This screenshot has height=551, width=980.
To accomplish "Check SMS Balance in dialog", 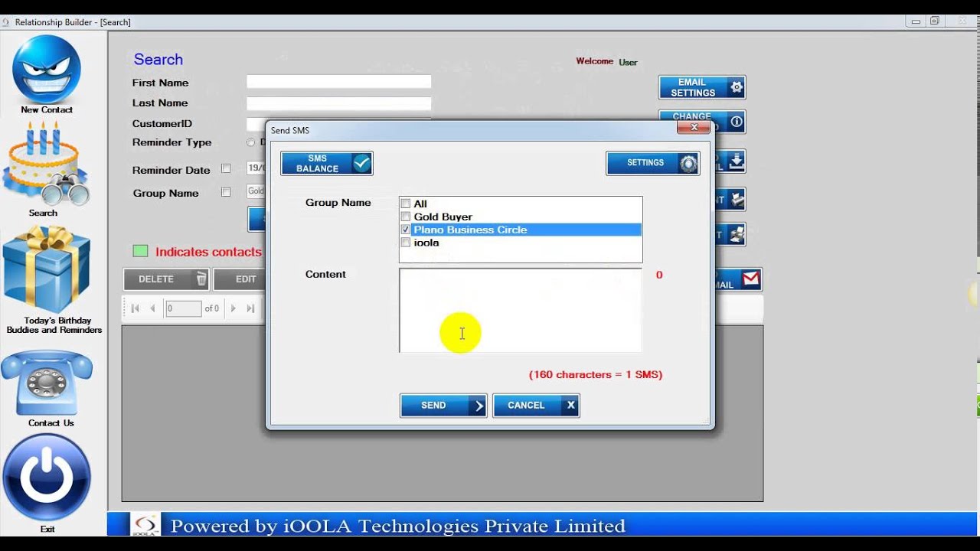I will click(327, 163).
